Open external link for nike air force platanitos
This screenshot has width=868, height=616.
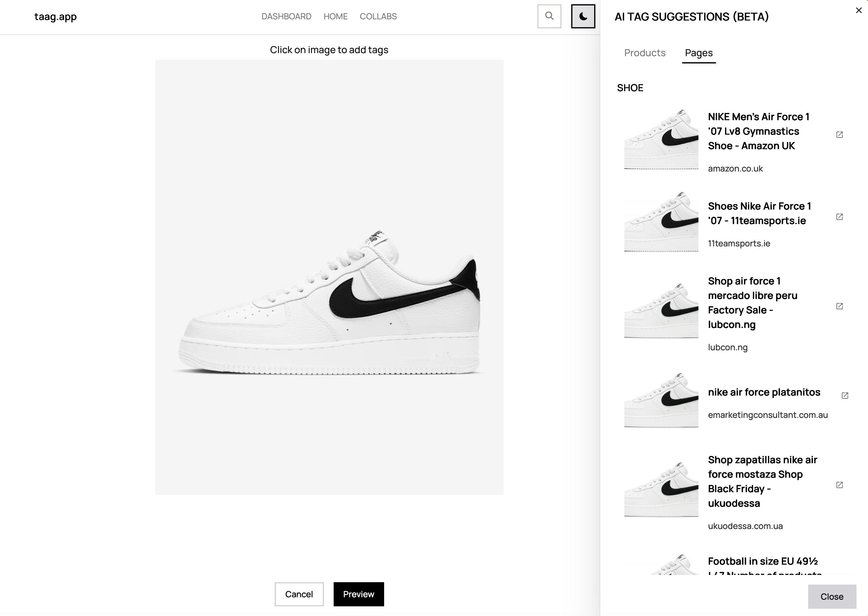845,396
